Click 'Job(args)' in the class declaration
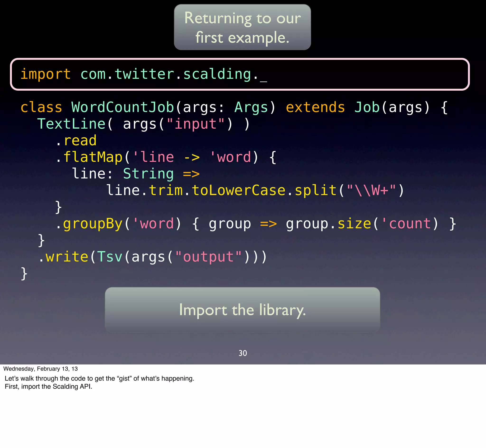Screen dimensions: 486x448 392,107
